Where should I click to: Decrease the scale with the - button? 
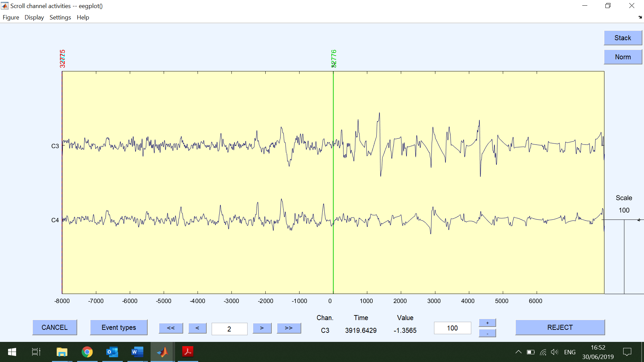coord(487,333)
